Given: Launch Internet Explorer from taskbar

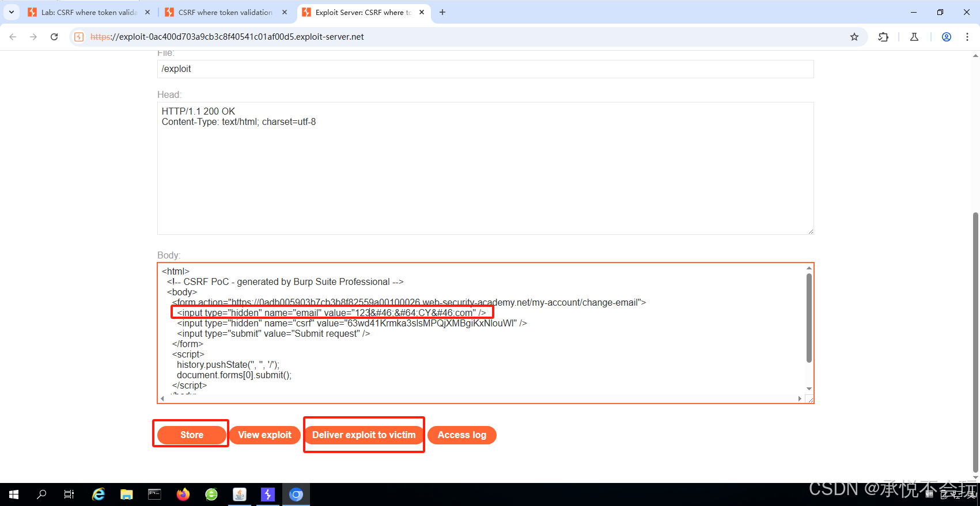Looking at the screenshot, I should pos(99,494).
